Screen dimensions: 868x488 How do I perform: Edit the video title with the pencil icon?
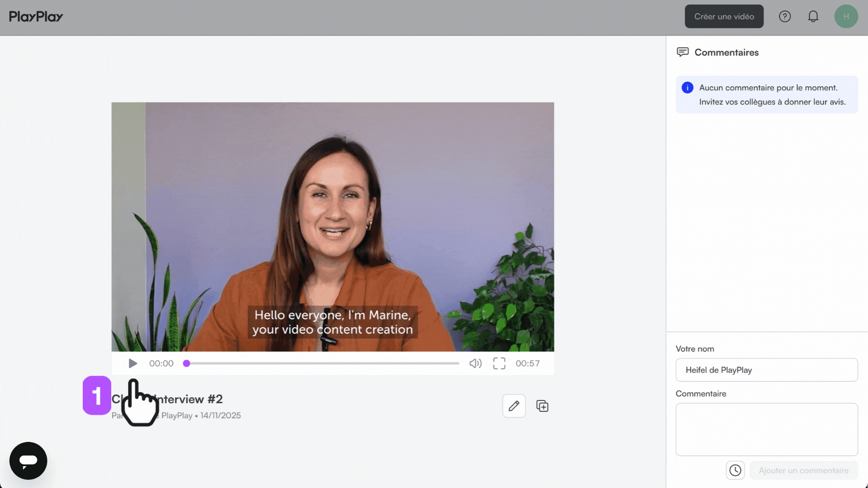tap(514, 406)
